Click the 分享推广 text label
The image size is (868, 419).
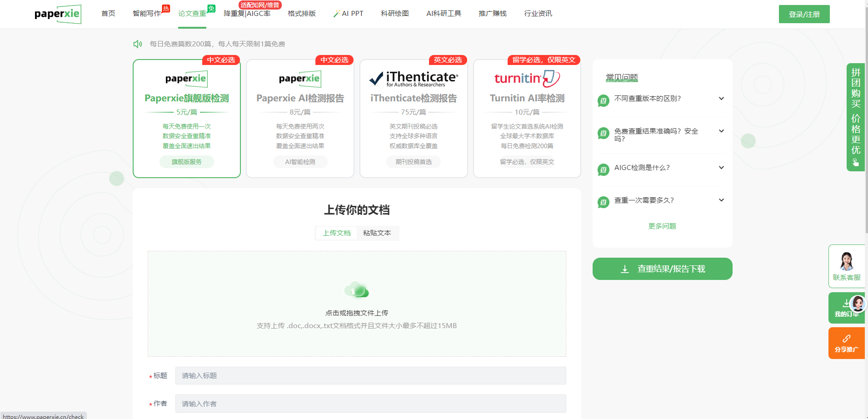pos(847,349)
